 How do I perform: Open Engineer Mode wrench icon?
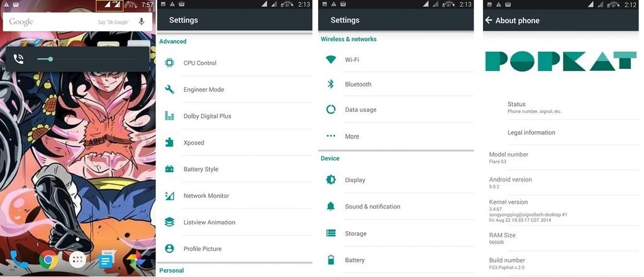(x=169, y=89)
